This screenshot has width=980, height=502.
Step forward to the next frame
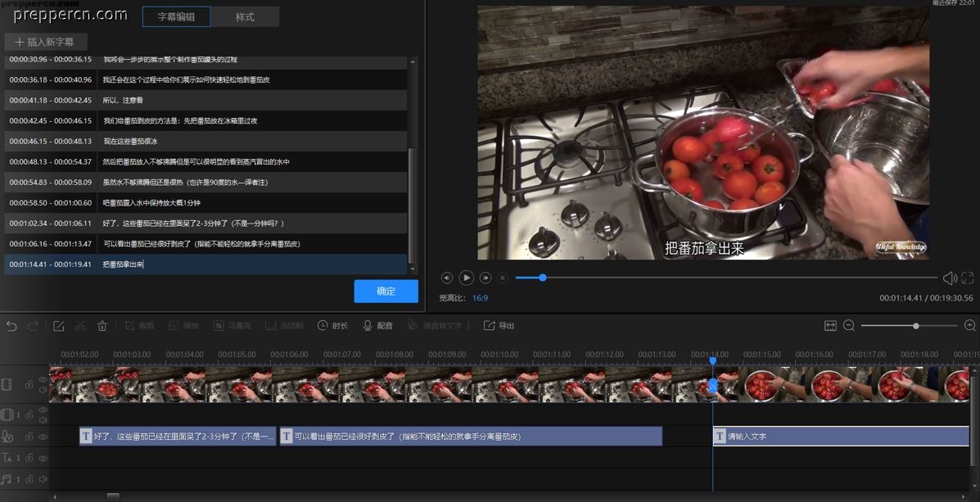[485, 278]
